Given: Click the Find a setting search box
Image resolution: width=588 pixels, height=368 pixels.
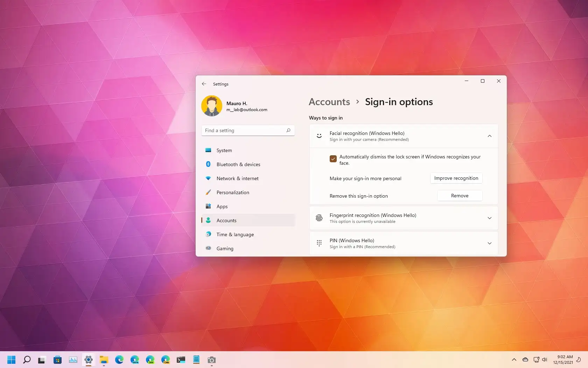Looking at the screenshot, I should tap(248, 130).
